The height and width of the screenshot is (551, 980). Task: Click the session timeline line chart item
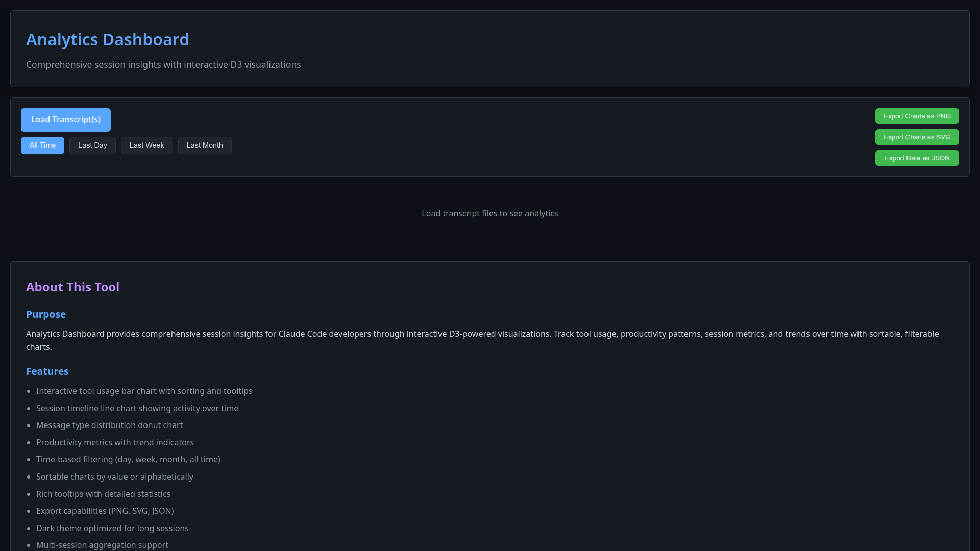pyautogui.click(x=137, y=409)
